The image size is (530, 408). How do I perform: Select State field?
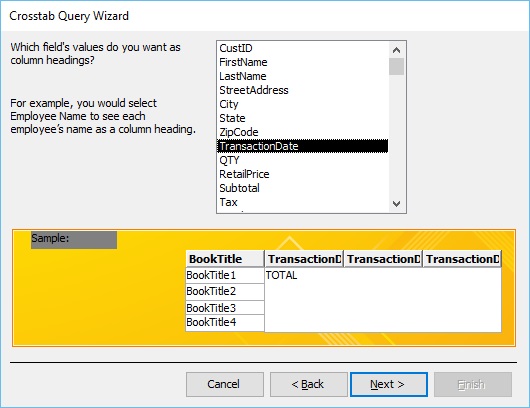[x=303, y=118]
